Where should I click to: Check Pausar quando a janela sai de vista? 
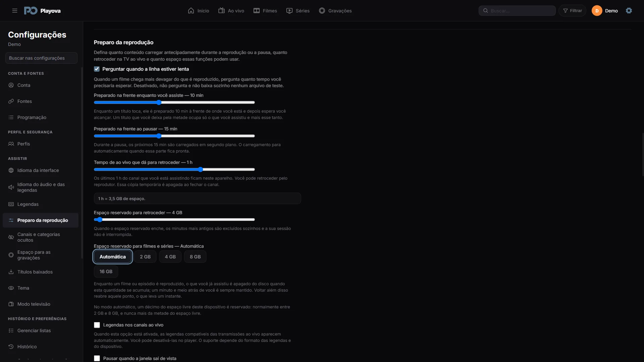[97, 358]
